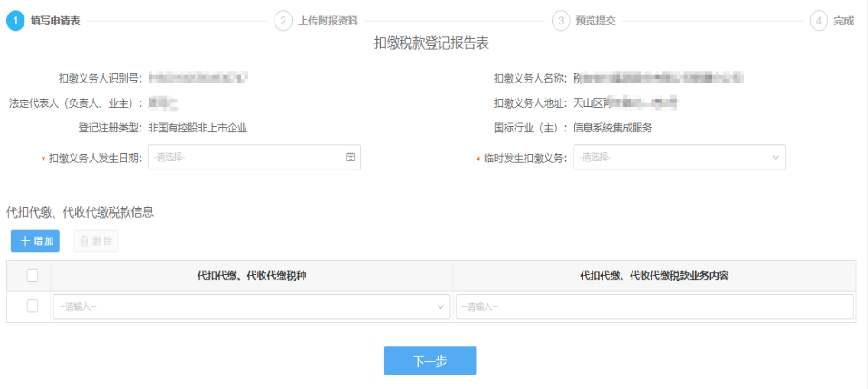Click the 代扣代缴、代收代缴税种 column header
Image resolution: width=868 pixels, height=389 pixels.
[251, 276]
